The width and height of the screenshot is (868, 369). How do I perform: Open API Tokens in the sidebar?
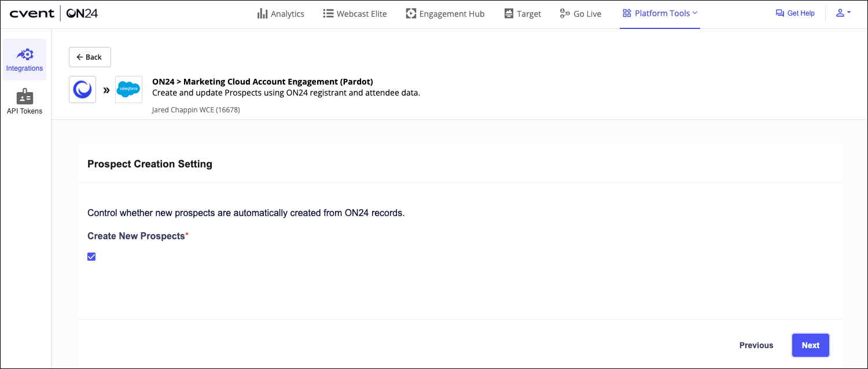(x=24, y=102)
